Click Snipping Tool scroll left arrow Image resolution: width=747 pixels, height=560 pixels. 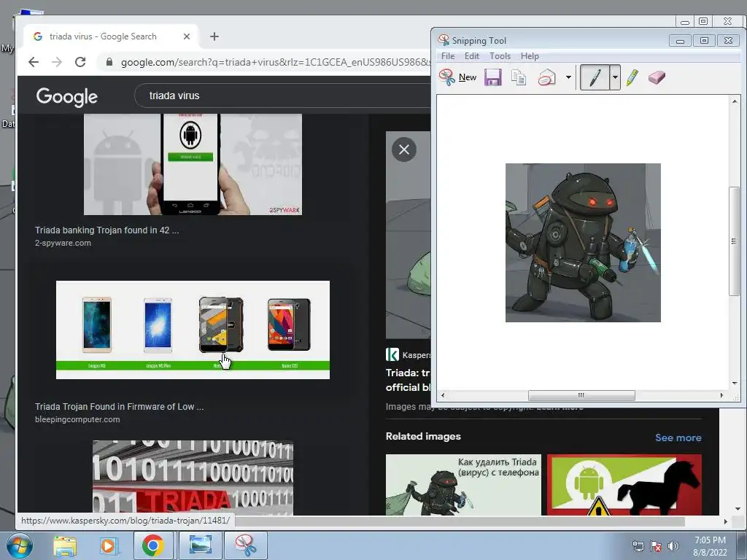click(x=443, y=395)
